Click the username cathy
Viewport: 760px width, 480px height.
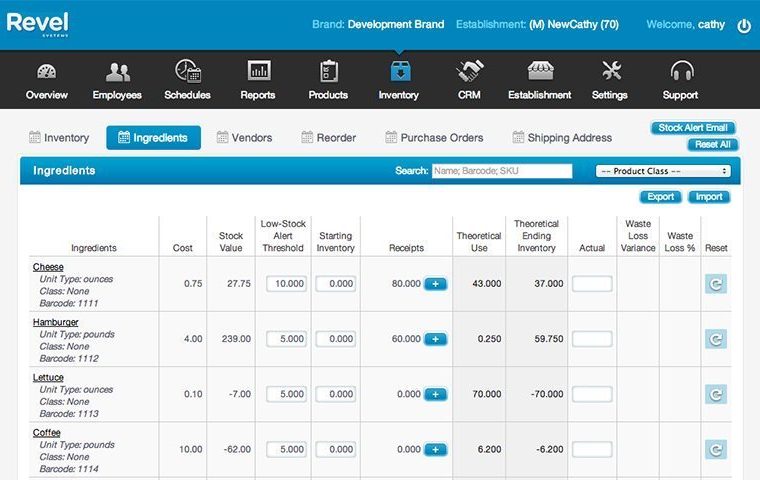pos(711,25)
